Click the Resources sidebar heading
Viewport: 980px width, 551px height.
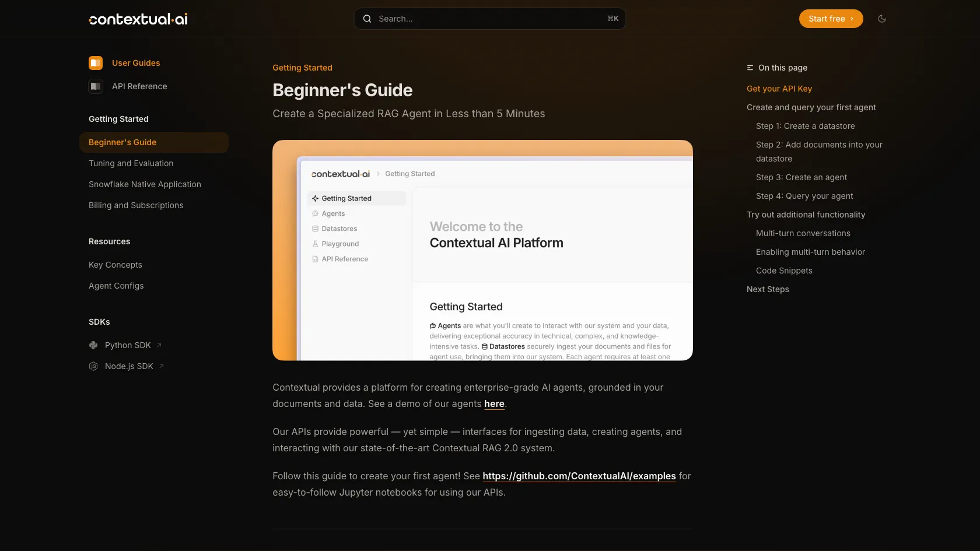[109, 241]
